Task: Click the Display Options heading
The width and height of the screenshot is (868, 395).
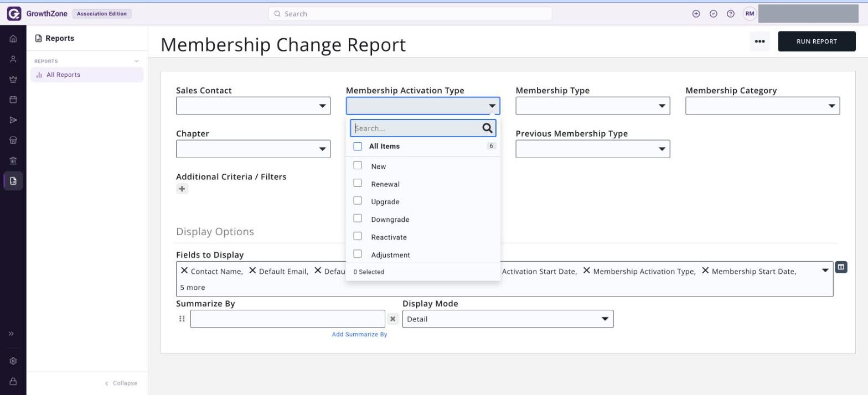Action: click(x=215, y=231)
